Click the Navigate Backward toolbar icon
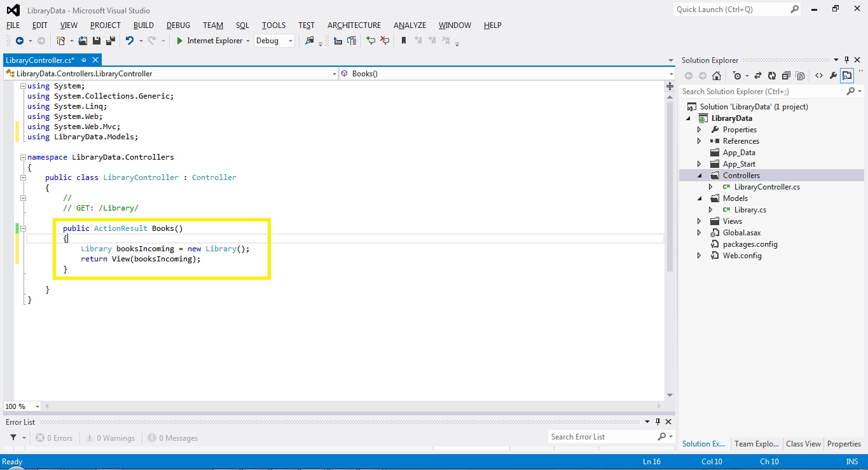868x470 pixels. [20, 41]
